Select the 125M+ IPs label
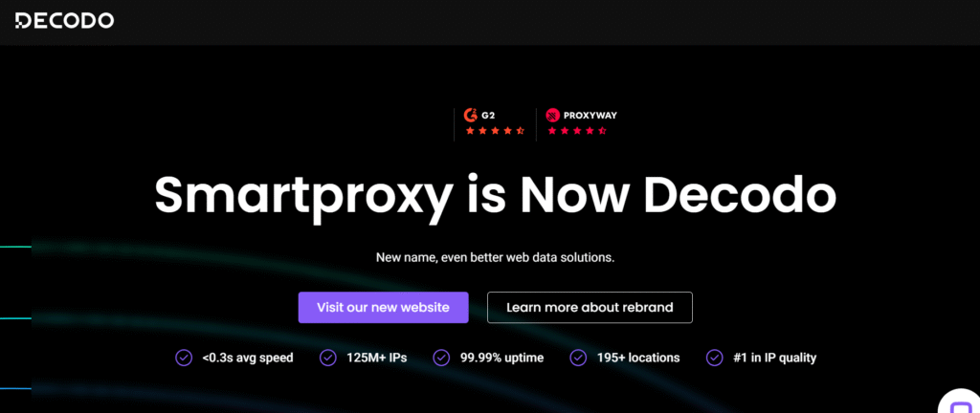The image size is (980, 413). pos(377,359)
